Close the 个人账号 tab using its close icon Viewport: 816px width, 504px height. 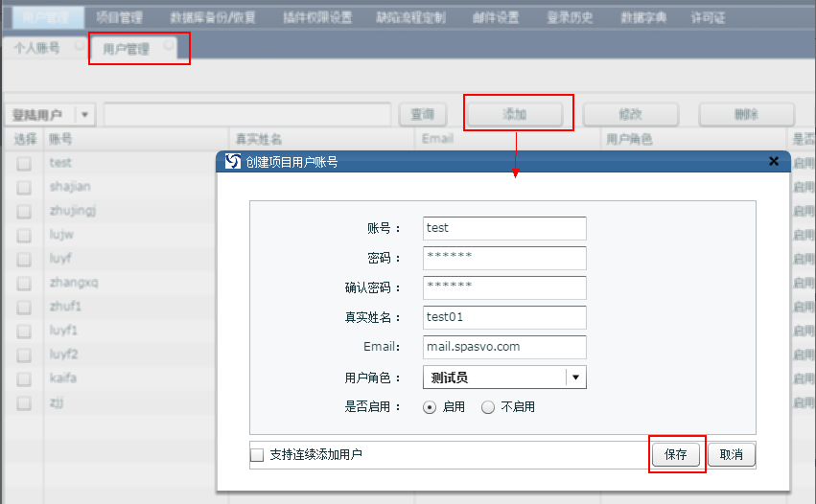[x=79, y=46]
